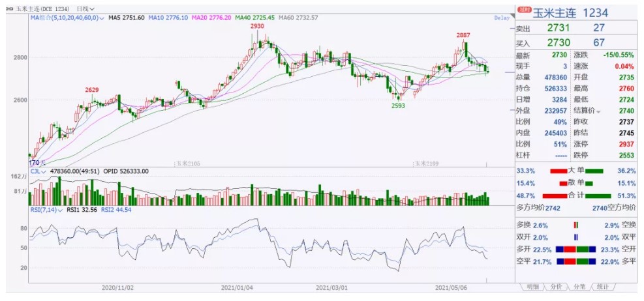Expand the MA组合 indicator parameters dropdown

102,18
